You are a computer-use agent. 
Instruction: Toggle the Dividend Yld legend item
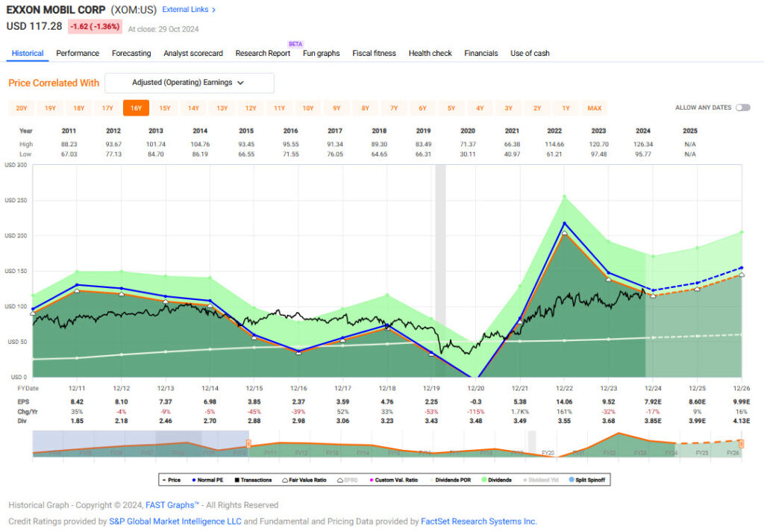coord(540,481)
